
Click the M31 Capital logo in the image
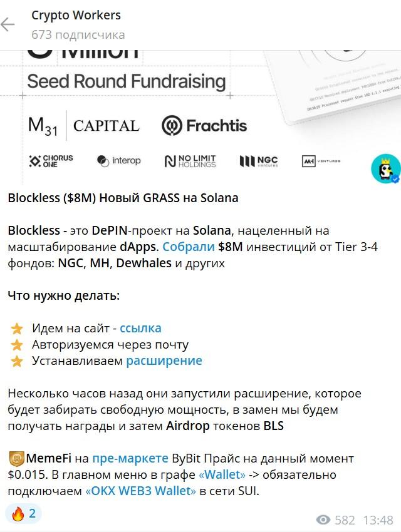pyautogui.click(x=83, y=125)
